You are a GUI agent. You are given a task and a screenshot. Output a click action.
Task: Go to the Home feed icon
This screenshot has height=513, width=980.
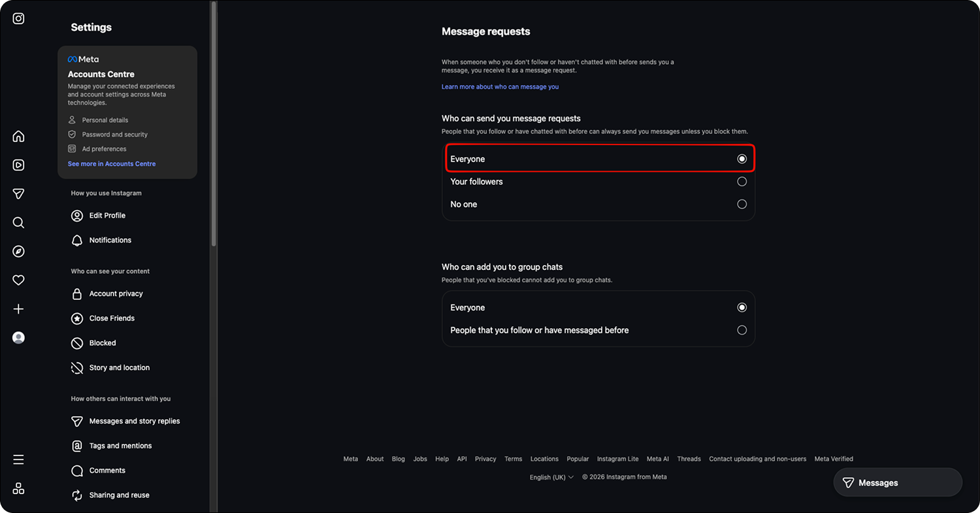click(x=18, y=137)
